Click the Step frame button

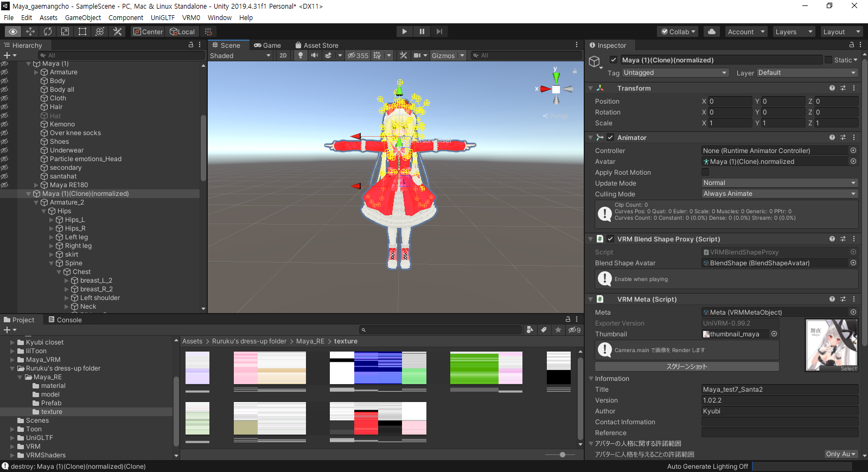click(439, 31)
